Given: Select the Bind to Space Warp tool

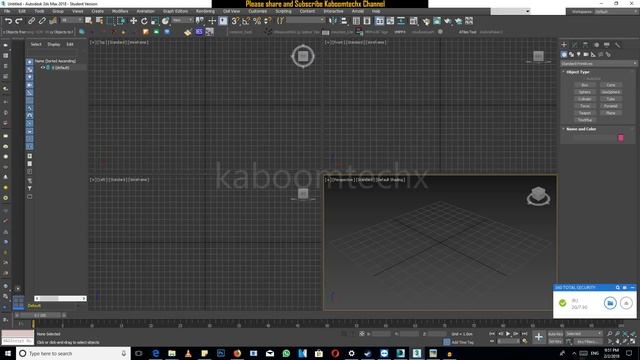Looking at the screenshot, I should click(53, 21).
